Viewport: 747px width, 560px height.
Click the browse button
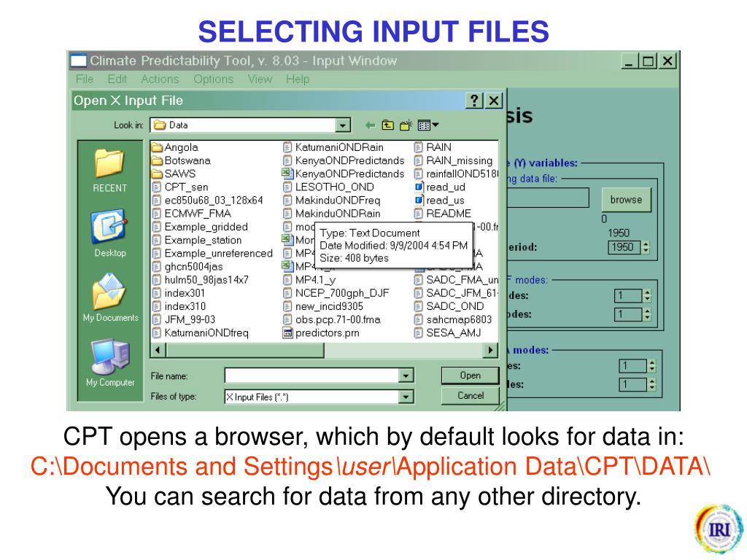pyautogui.click(x=626, y=200)
